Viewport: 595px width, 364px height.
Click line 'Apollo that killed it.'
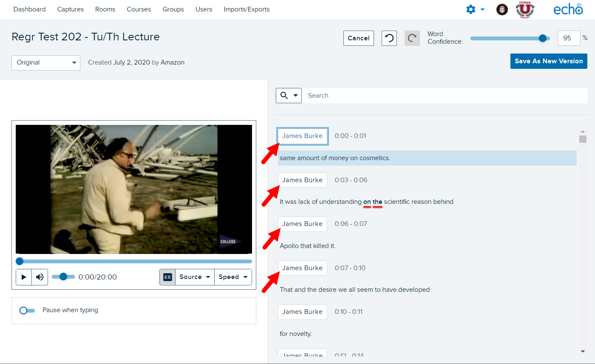tap(308, 246)
